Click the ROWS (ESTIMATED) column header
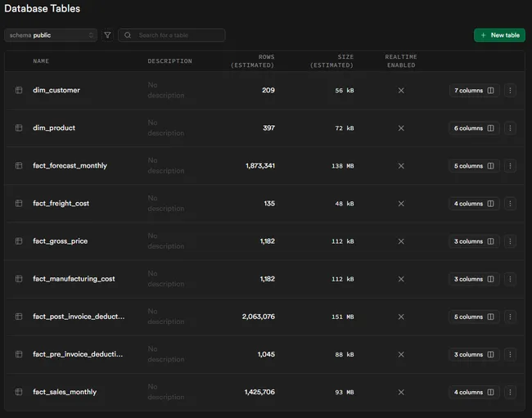The image size is (532, 418). tap(252, 61)
